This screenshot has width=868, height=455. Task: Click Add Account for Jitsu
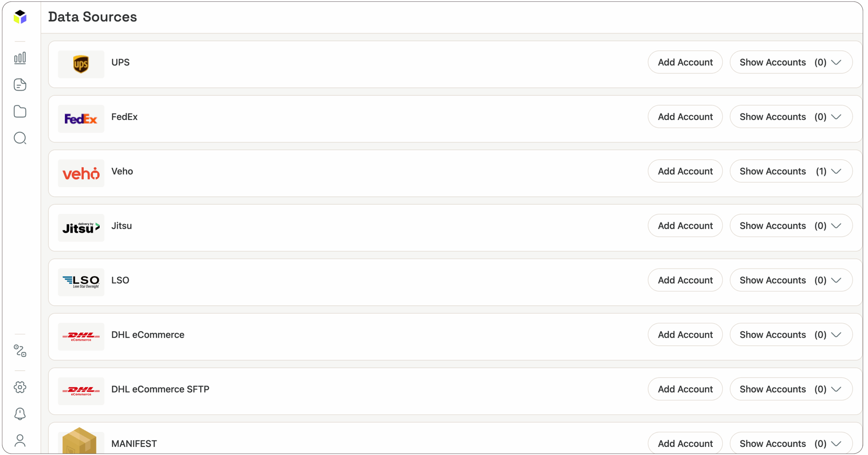[x=685, y=226]
